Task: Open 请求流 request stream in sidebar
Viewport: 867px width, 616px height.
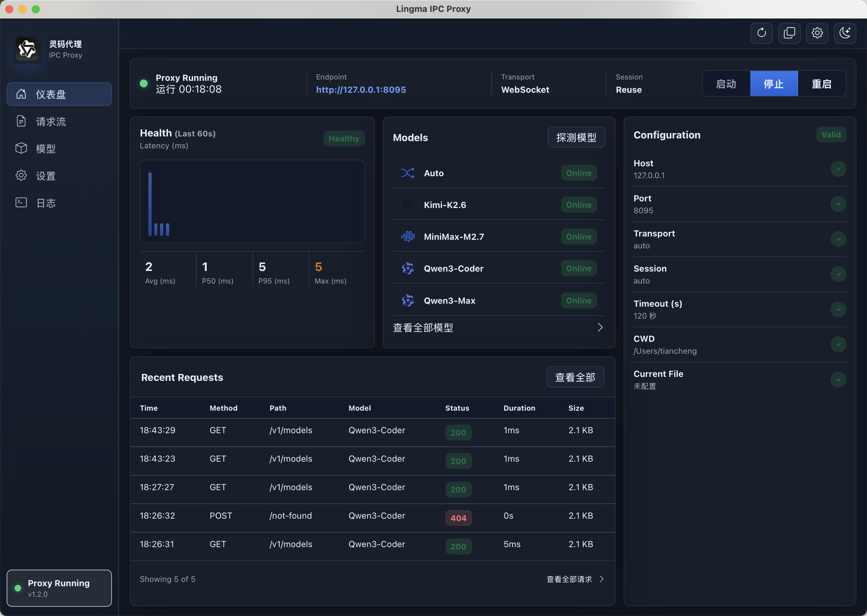Action: pos(59,122)
